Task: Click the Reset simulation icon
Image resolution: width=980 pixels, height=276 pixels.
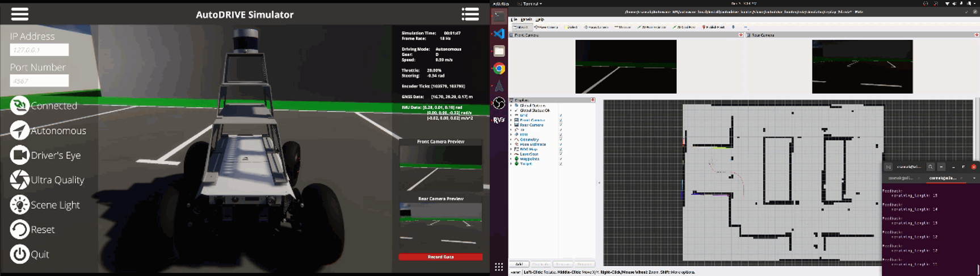Action: coord(19,229)
